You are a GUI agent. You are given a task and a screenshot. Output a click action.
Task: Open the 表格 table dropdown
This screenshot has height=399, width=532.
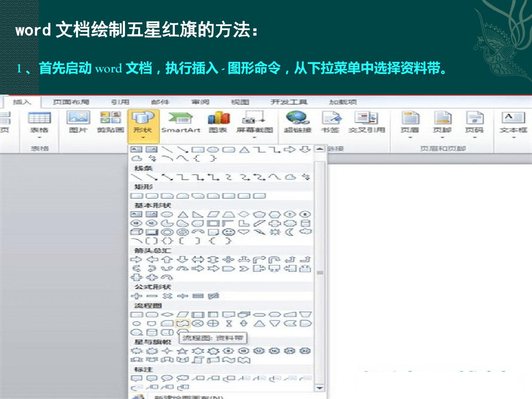click(x=40, y=126)
